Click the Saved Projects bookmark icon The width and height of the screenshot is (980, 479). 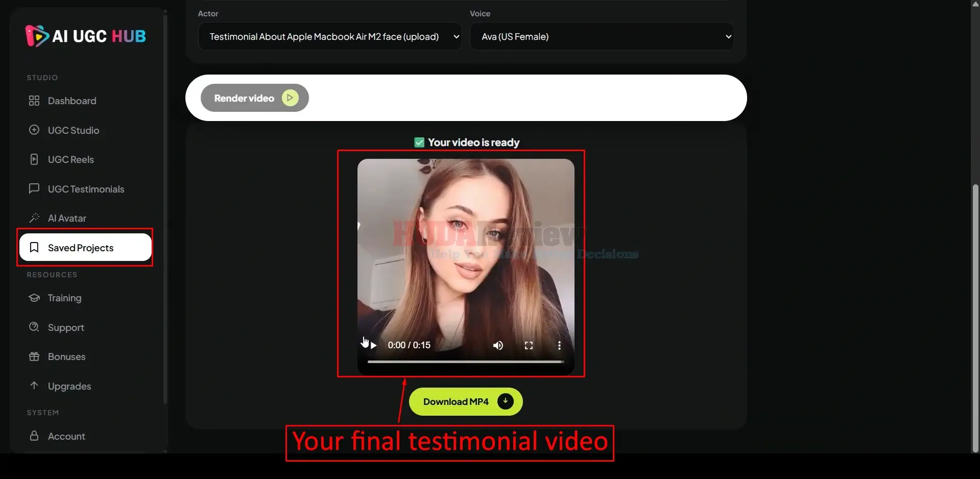coord(34,248)
